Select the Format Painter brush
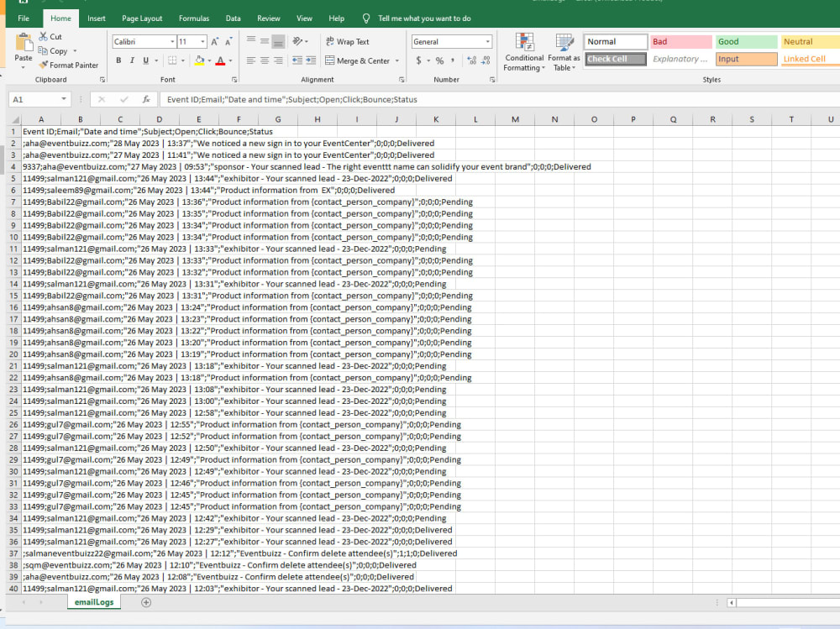Screen dimensions: 840x629 click(x=44, y=65)
